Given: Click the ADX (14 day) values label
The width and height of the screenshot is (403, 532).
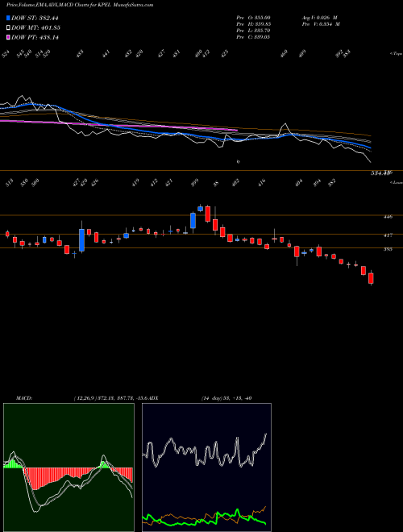Looking at the screenshot, I should [226, 398].
